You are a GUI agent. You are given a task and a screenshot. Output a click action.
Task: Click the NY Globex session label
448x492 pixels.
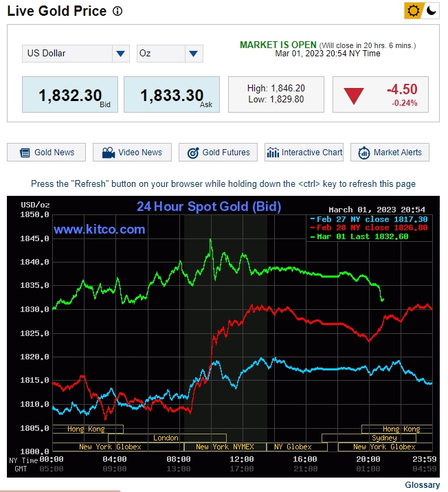pos(293,447)
